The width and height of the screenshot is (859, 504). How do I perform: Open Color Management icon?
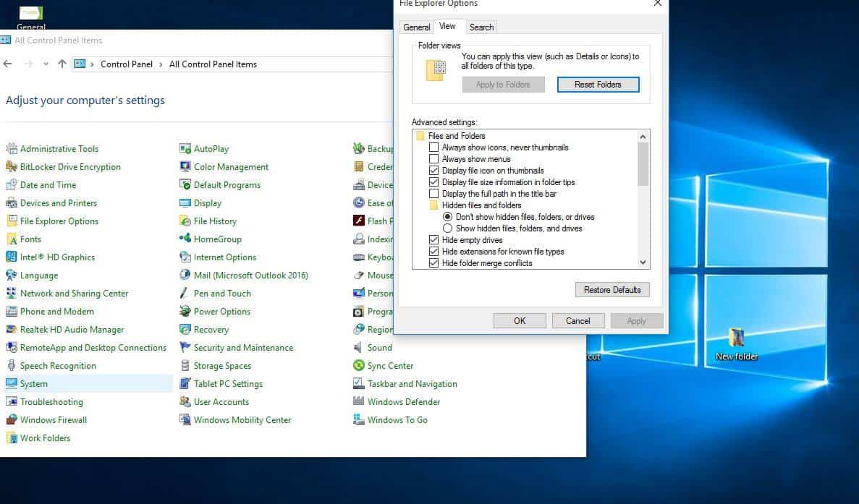click(x=185, y=166)
